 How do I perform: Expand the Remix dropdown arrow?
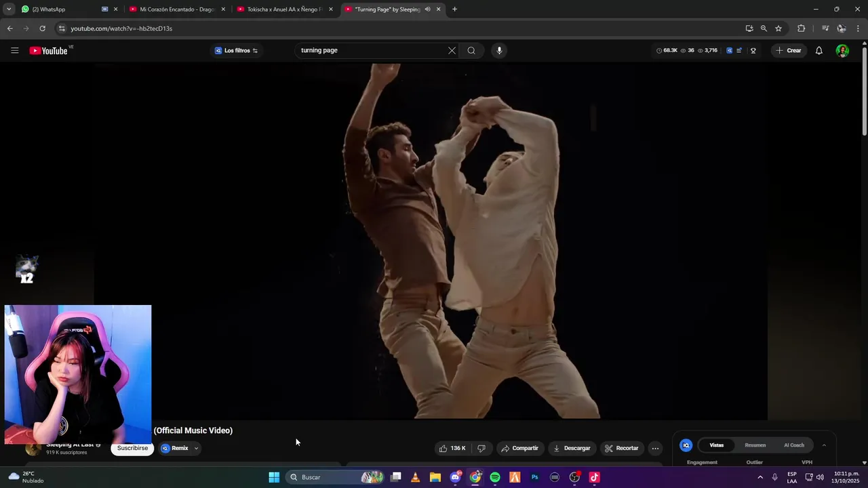(x=196, y=449)
